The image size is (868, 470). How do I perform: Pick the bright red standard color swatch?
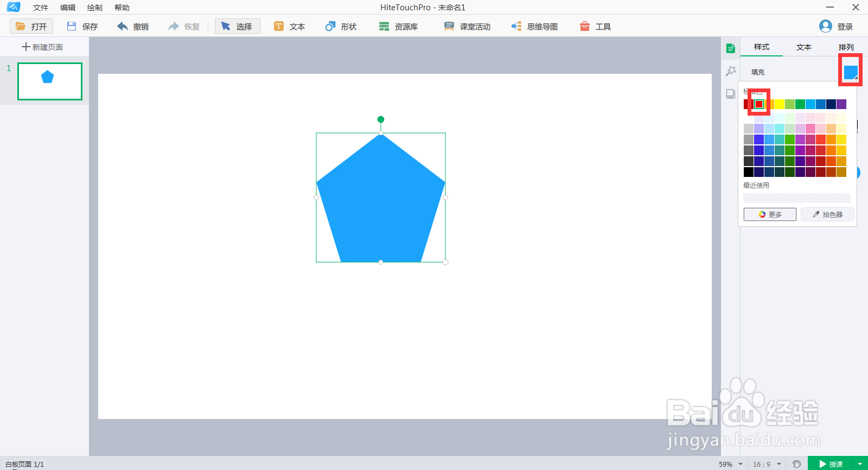[759, 104]
